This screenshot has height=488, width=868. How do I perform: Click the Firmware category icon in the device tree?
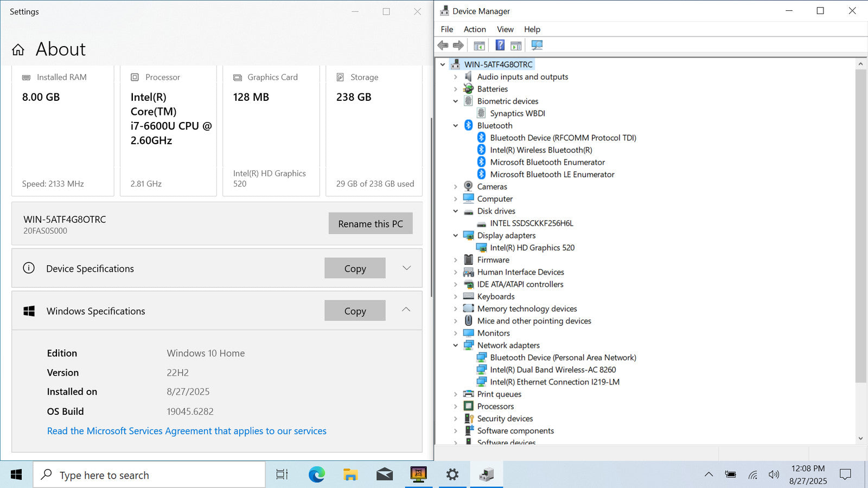[469, 260]
